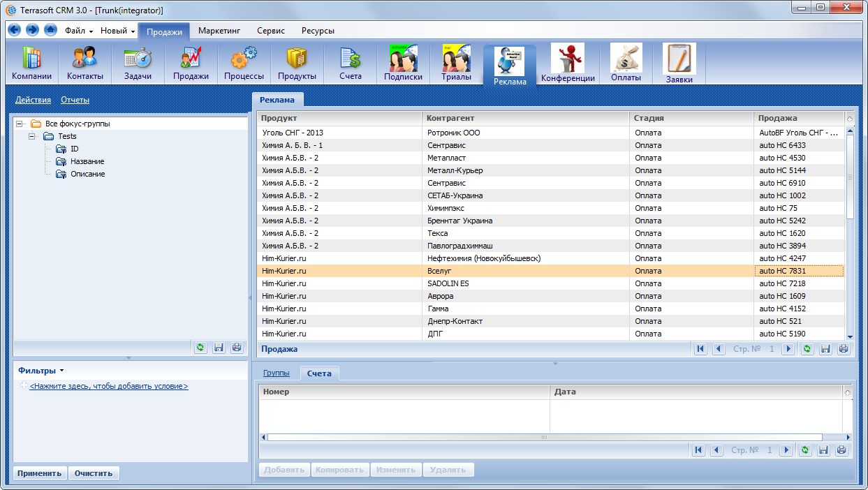868x490 pixels.
Task: Sort by the Номер column header
Action: (x=404, y=392)
